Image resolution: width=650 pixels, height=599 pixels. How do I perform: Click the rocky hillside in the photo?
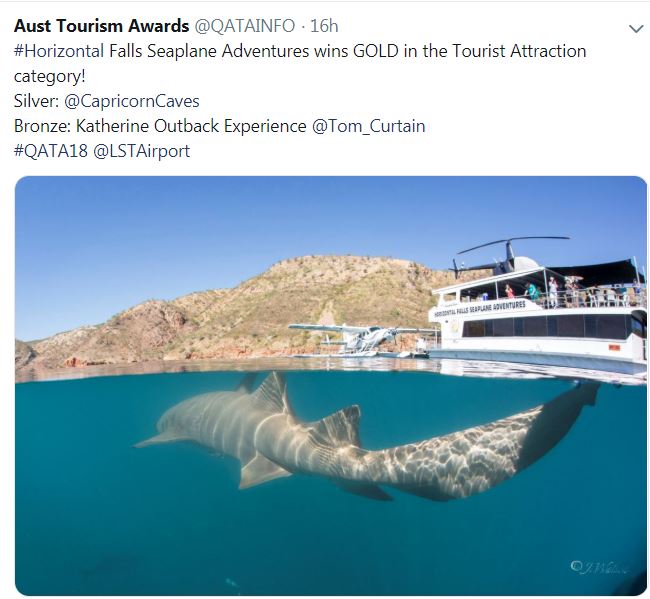[232, 311]
